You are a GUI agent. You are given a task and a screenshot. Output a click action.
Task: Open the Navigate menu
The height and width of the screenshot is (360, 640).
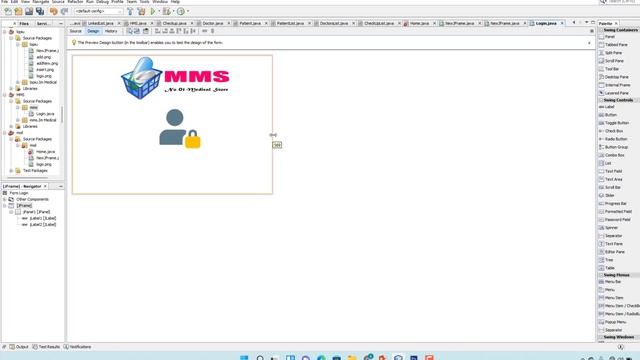pyautogui.click(x=40, y=2)
